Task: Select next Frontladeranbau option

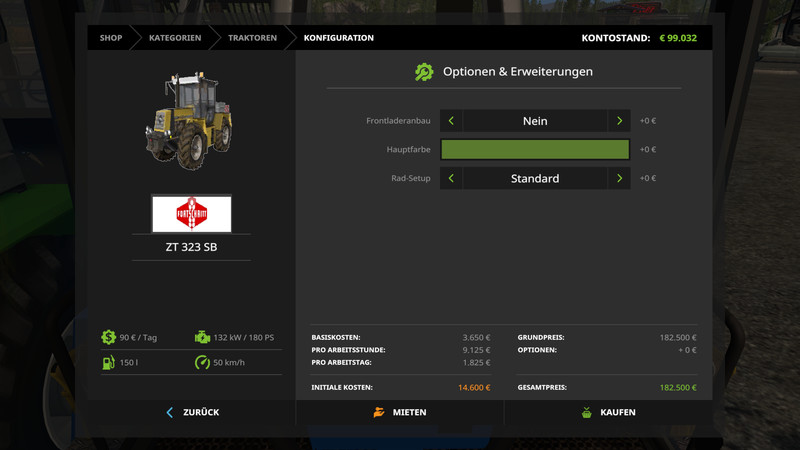Action: 619,121
